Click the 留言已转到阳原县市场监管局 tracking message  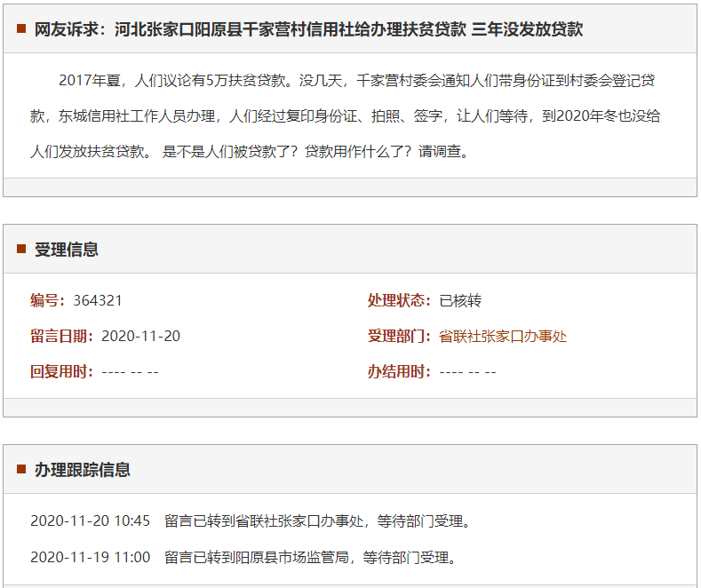[310, 558]
